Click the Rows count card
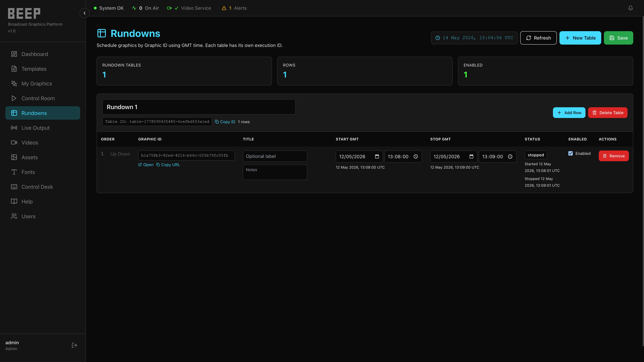 [x=365, y=71]
